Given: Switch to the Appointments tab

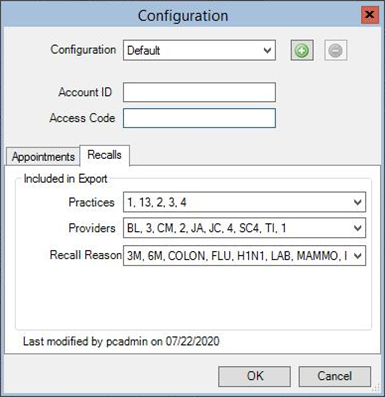Looking at the screenshot, I should click(x=43, y=156).
